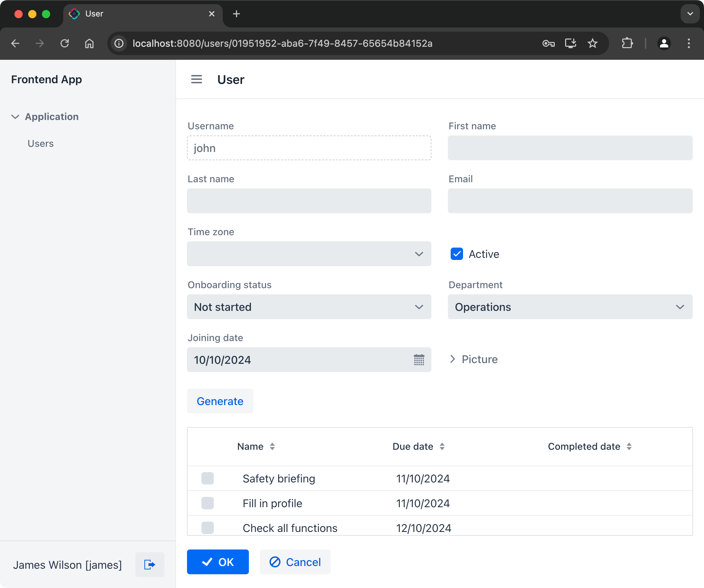The width and height of the screenshot is (704, 588).
Task: Select Users from Application menu
Action: 41,143
